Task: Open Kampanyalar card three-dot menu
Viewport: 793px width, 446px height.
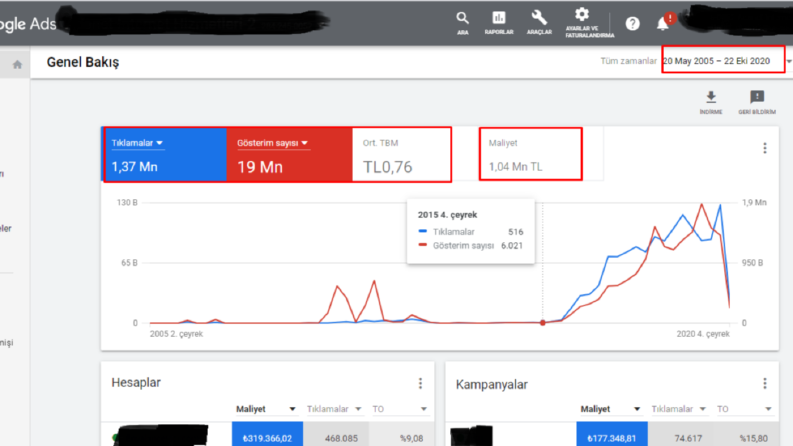Action: [x=765, y=384]
